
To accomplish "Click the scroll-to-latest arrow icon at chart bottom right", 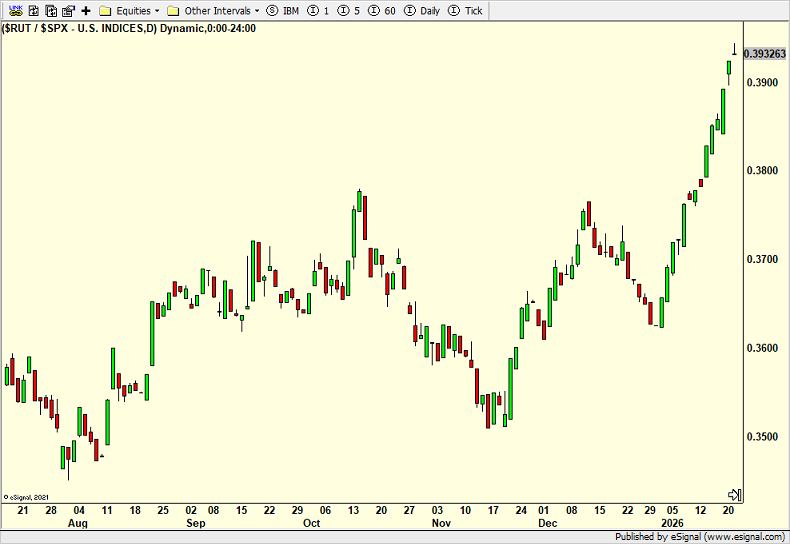I will pyautogui.click(x=733, y=494).
